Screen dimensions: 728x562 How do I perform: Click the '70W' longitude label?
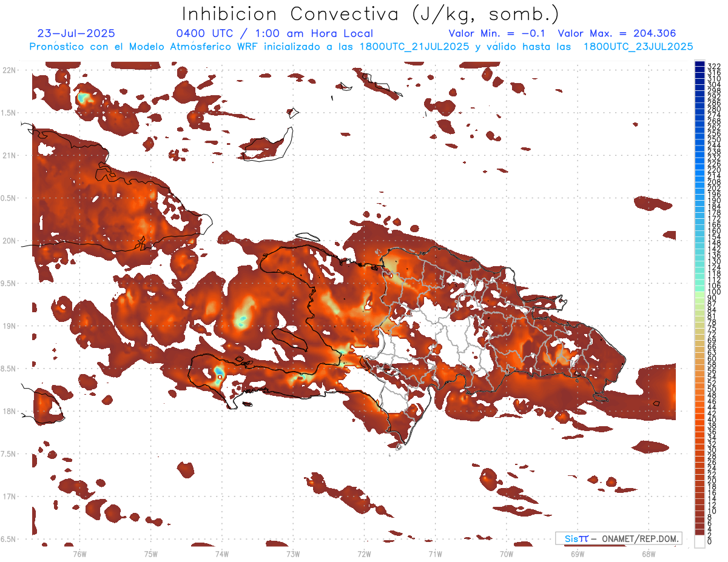[507, 554]
